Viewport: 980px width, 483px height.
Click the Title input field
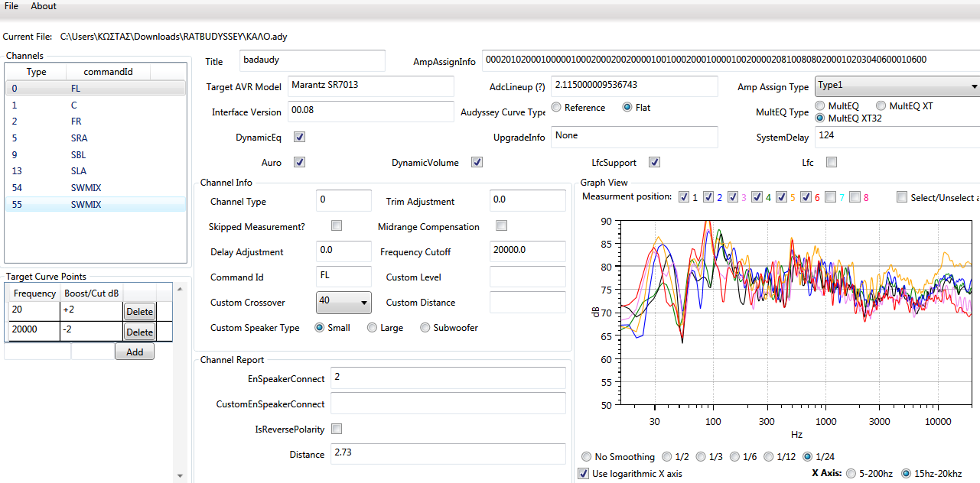pos(311,61)
